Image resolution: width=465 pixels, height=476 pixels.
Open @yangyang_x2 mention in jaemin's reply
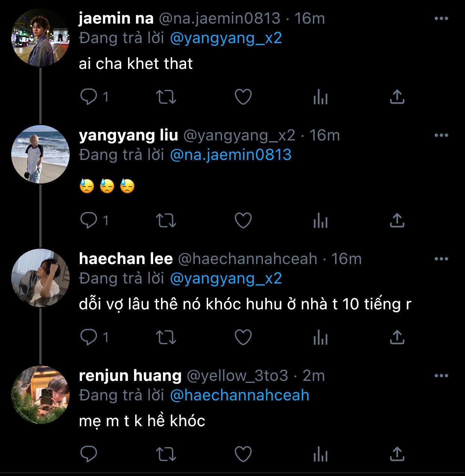coord(226,38)
